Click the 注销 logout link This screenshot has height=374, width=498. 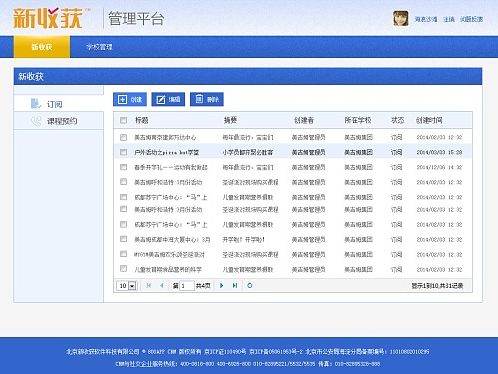click(x=449, y=19)
